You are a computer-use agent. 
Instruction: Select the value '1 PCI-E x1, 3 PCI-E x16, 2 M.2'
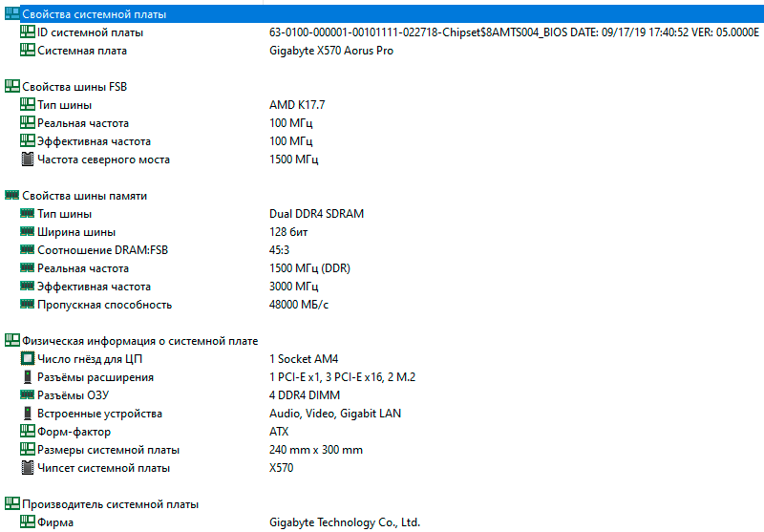343,377
